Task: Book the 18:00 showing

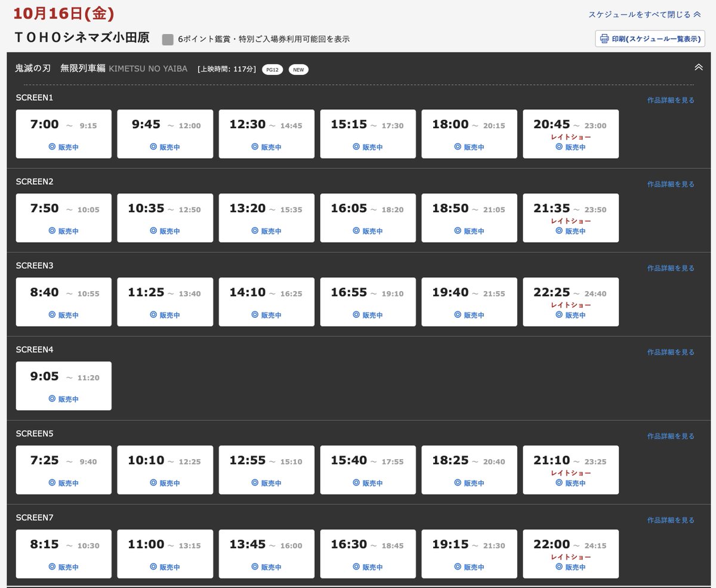Action: click(x=470, y=134)
